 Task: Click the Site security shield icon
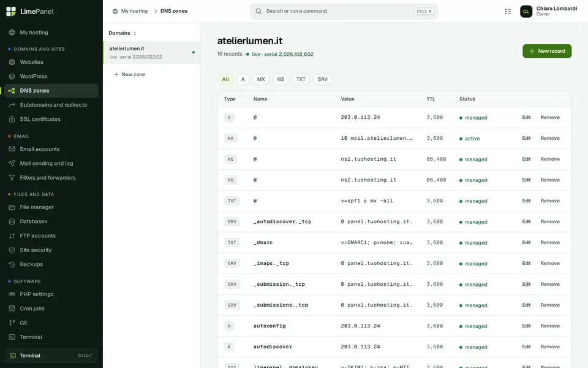(12, 250)
